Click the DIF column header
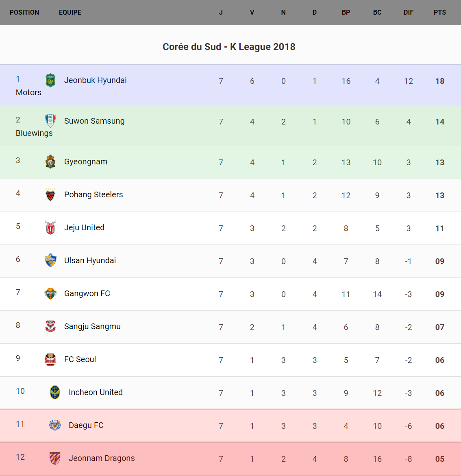The image size is (461, 476). click(x=409, y=13)
